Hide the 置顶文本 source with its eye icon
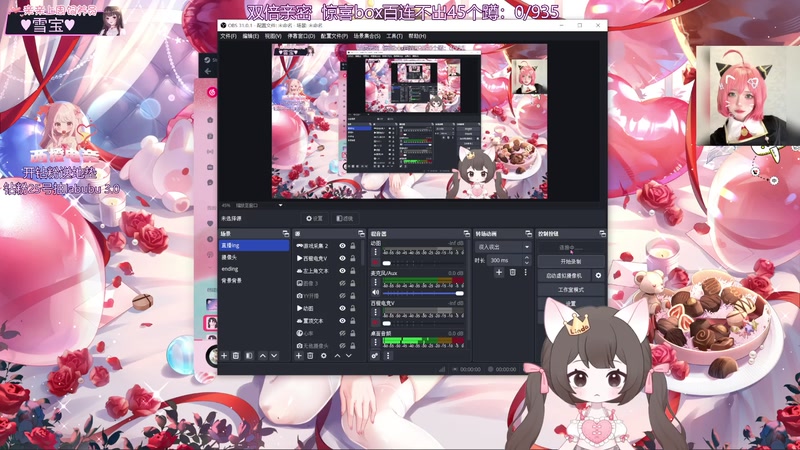 [342, 321]
